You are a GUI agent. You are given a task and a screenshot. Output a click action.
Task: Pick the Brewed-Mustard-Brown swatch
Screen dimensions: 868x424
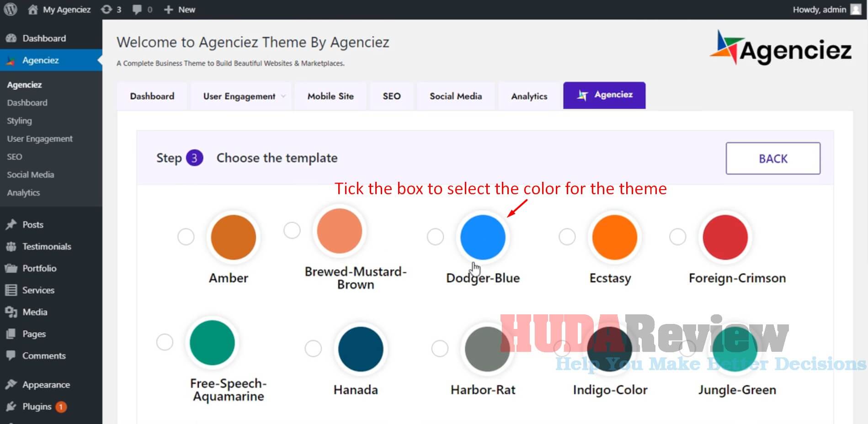(x=340, y=231)
